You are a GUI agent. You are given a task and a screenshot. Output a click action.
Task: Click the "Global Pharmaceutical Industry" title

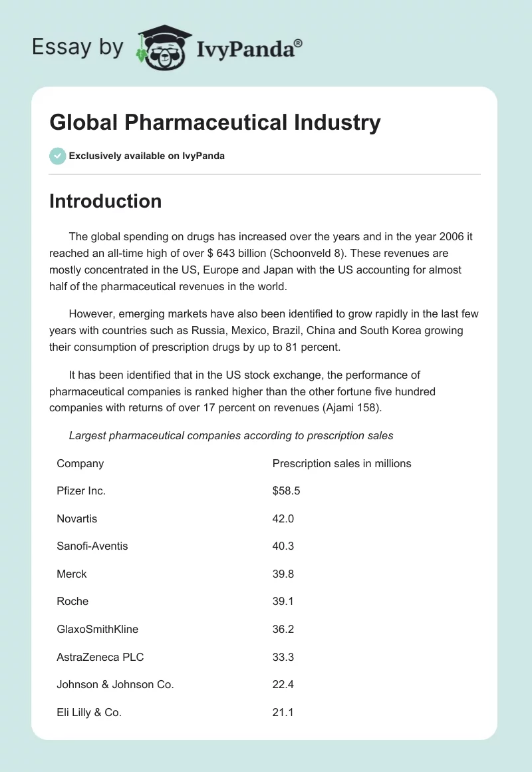click(215, 122)
